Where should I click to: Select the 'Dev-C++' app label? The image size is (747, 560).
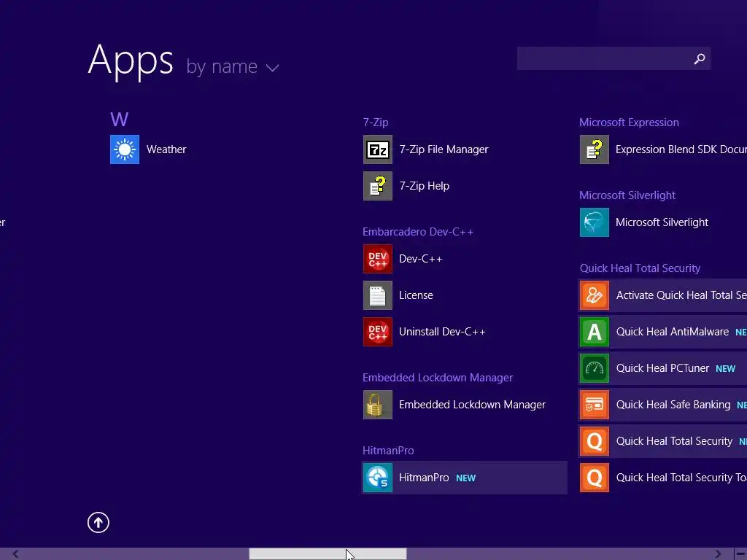421,259
